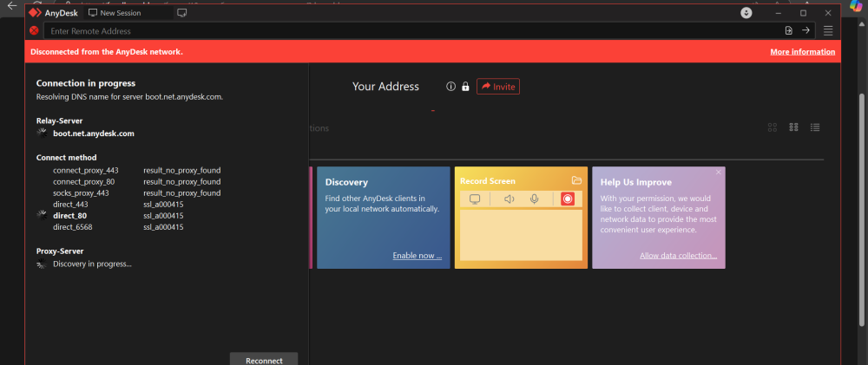868x365 pixels.
Task: Open recordings folder on Record Screen card
Action: 576,180
